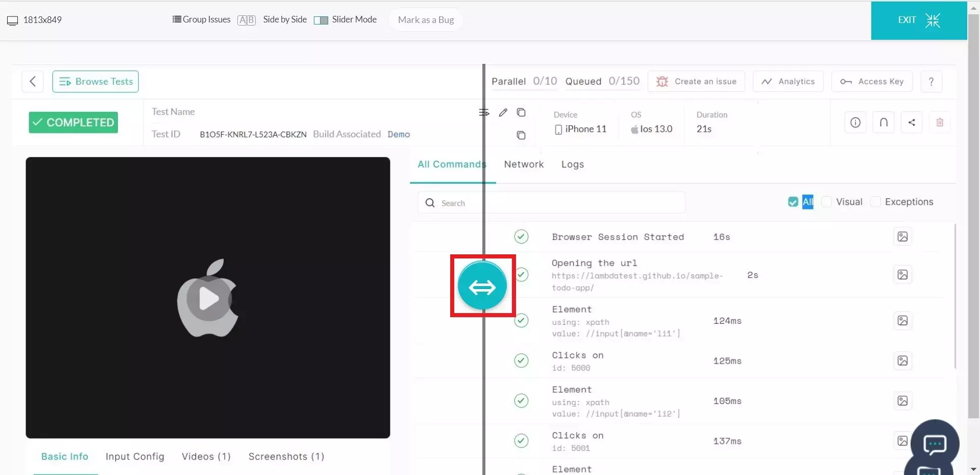Enable the Visual filter checkbox
Image resolution: width=980 pixels, height=475 pixels.
click(826, 202)
